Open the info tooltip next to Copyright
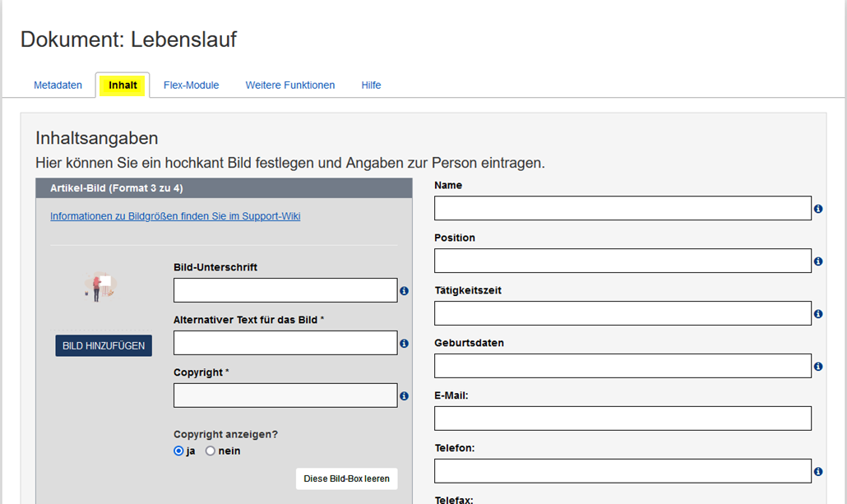Viewport: 847px width, 504px height. (x=404, y=395)
